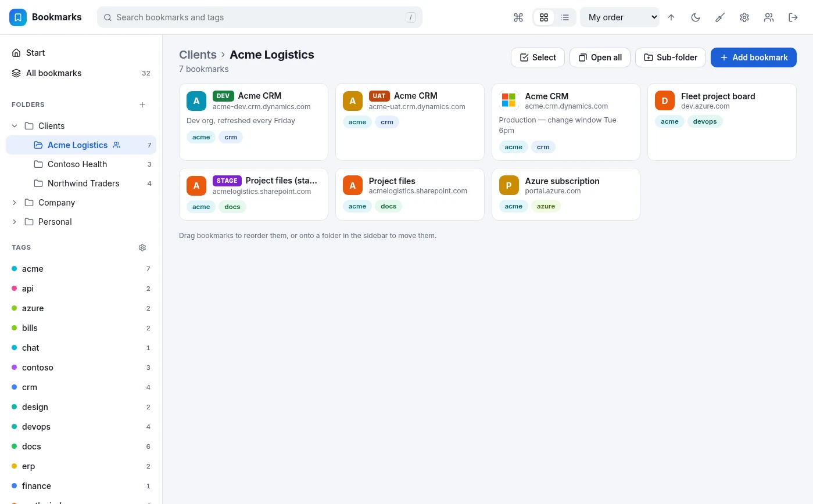Open tag settings gear icon

tap(142, 247)
